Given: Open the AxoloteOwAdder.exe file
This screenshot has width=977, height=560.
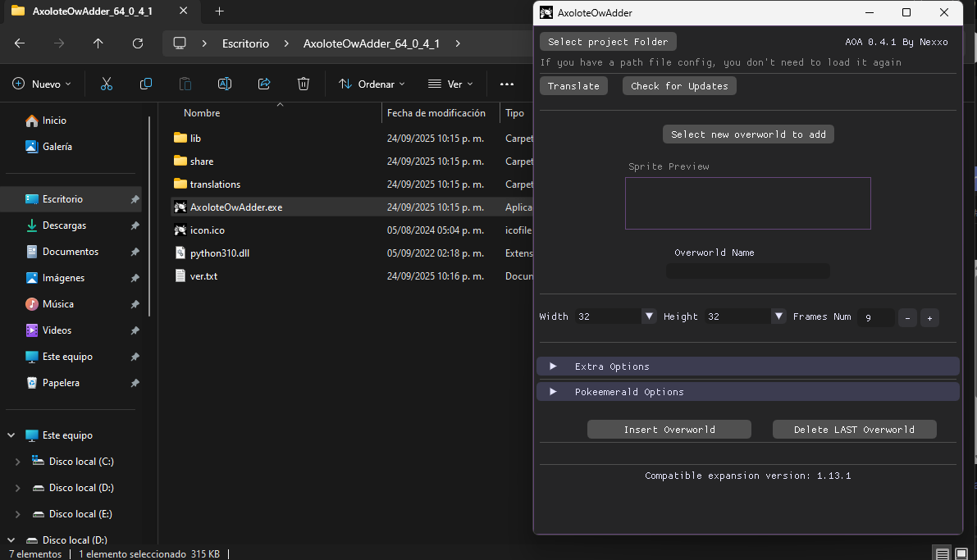Looking at the screenshot, I should [x=235, y=207].
